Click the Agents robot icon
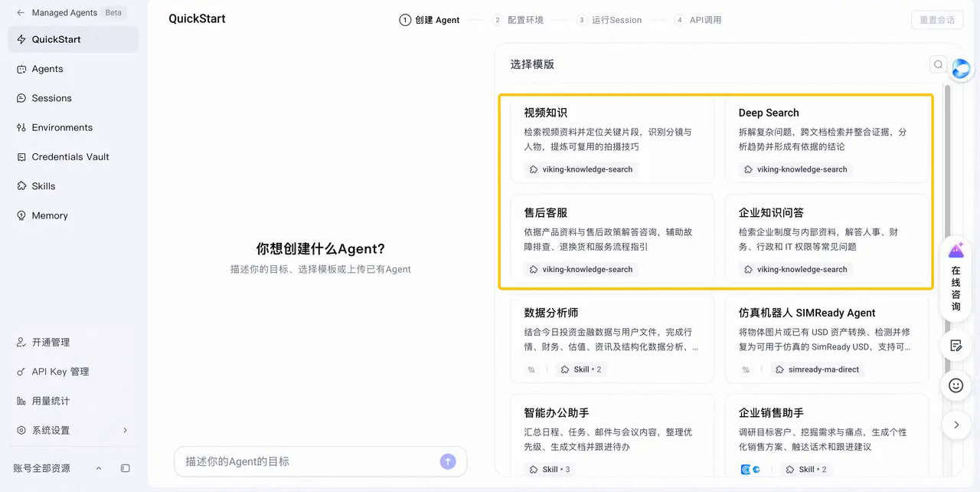Image resolution: width=980 pixels, height=492 pixels. coord(21,69)
